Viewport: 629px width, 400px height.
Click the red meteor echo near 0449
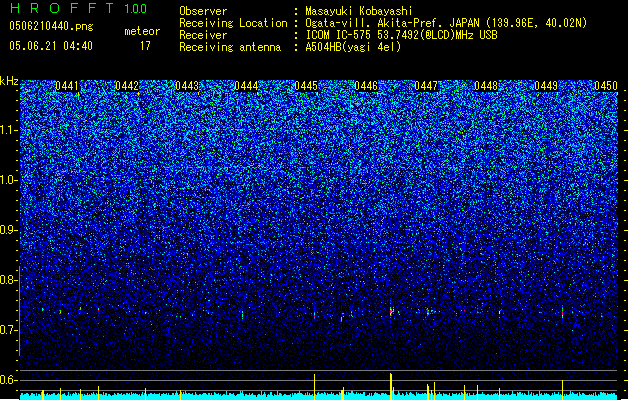pos(562,312)
